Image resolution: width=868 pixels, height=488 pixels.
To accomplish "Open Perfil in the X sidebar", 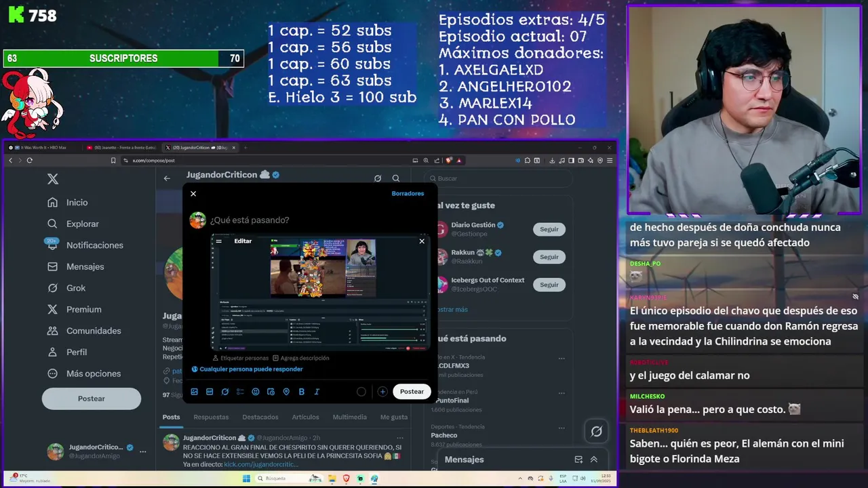I will (x=67, y=352).
